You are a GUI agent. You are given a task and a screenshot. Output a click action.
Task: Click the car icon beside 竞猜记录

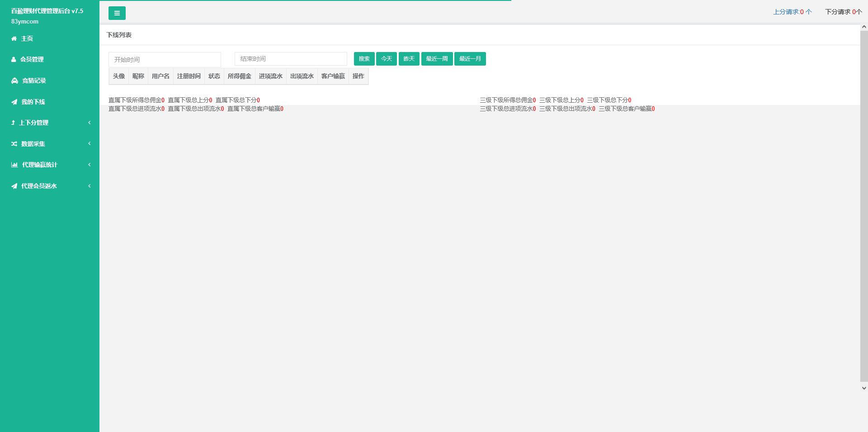[14, 81]
